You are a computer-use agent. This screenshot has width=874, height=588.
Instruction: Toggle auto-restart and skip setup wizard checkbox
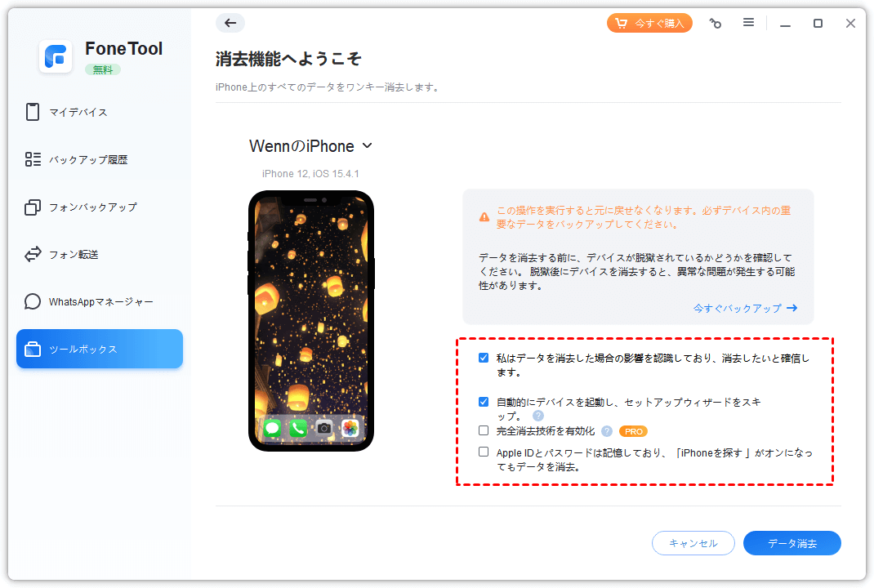[x=484, y=402]
